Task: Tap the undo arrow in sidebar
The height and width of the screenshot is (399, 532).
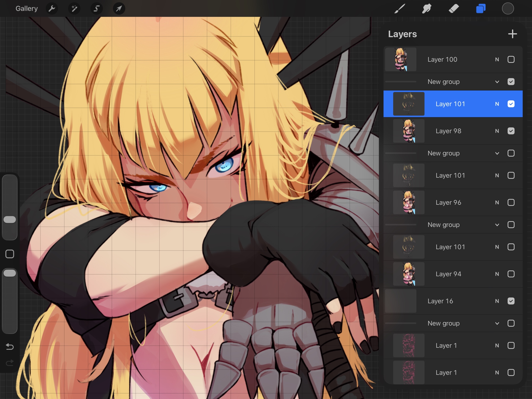Action: click(10, 346)
